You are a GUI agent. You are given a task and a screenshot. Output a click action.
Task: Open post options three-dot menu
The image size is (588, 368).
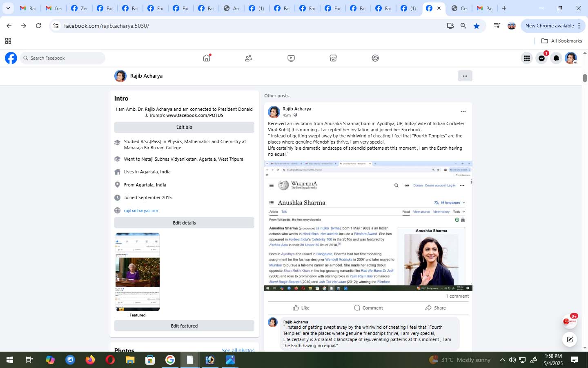coord(463,111)
